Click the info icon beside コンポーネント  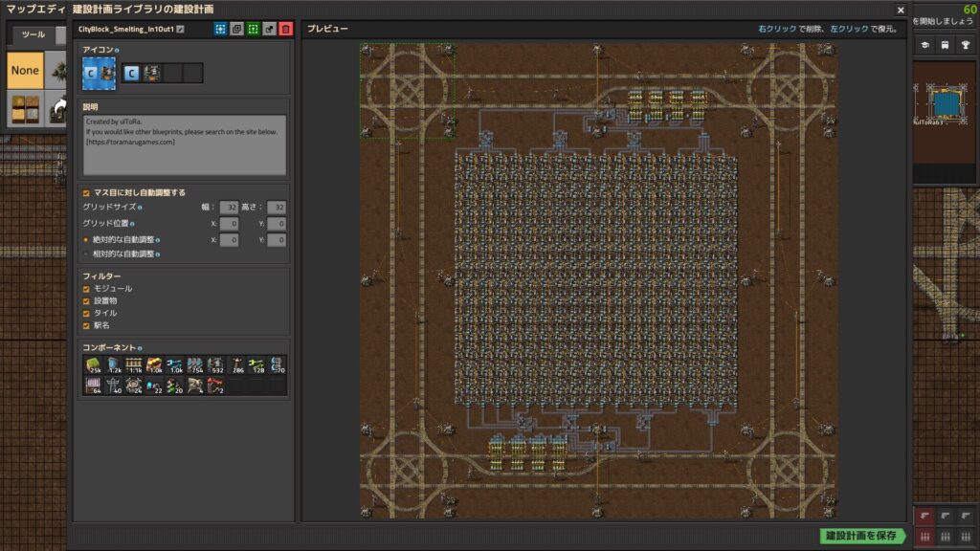click(x=140, y=348)
